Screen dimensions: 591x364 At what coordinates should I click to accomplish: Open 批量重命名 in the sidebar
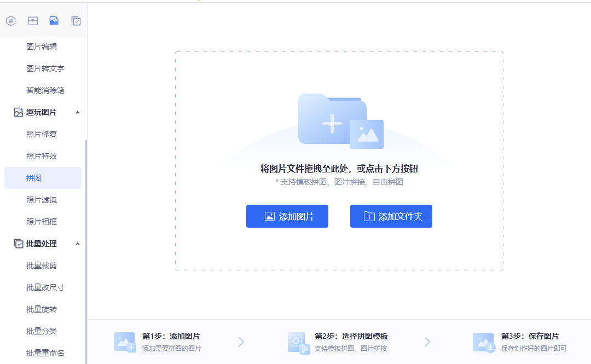tap(45, 353)
